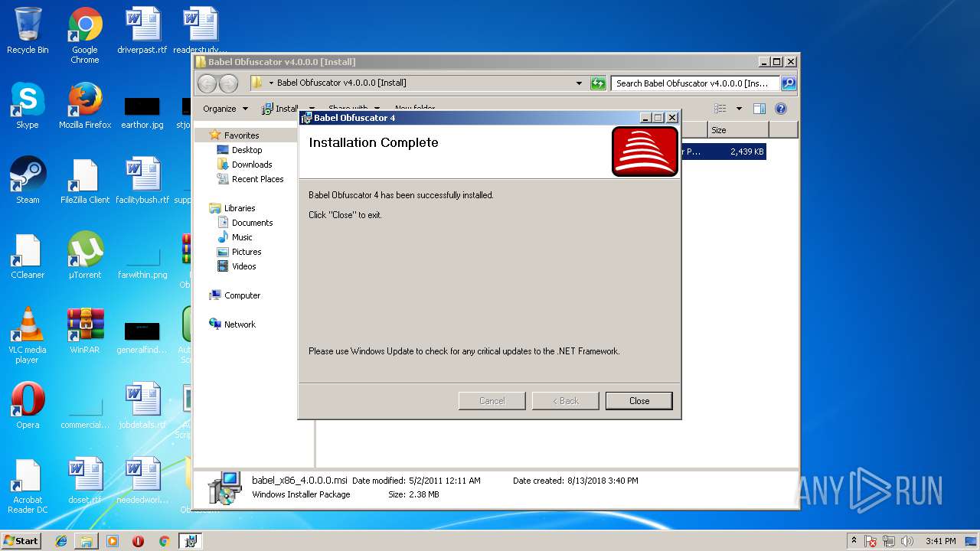
Task: Click the babel_x86_4.0.0.0.msi details icon
Action: pos(225,487)
